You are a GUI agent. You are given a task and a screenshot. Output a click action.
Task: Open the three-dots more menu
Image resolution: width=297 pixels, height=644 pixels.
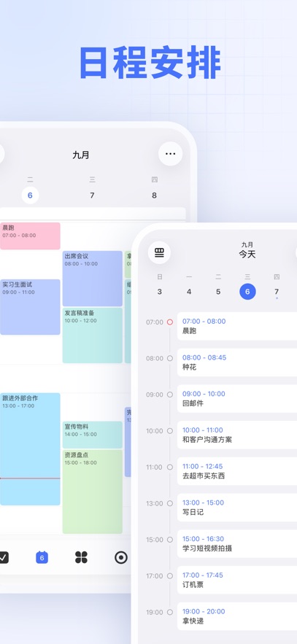point(171,154)
